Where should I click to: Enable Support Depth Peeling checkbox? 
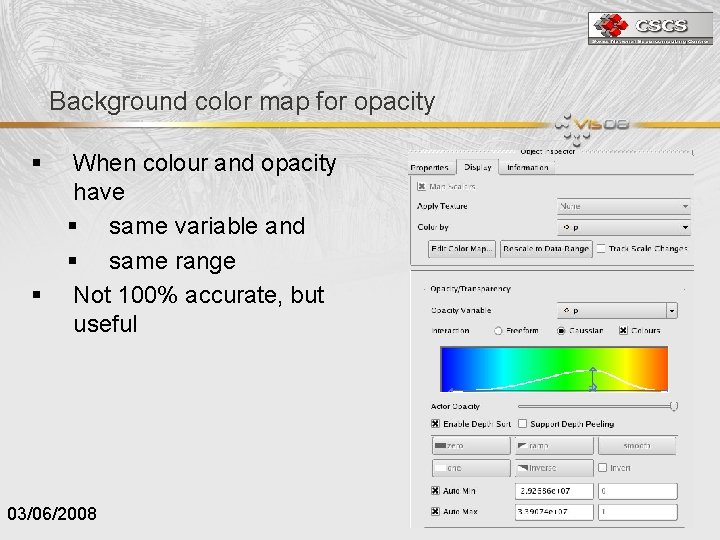[x=523, y=424]
